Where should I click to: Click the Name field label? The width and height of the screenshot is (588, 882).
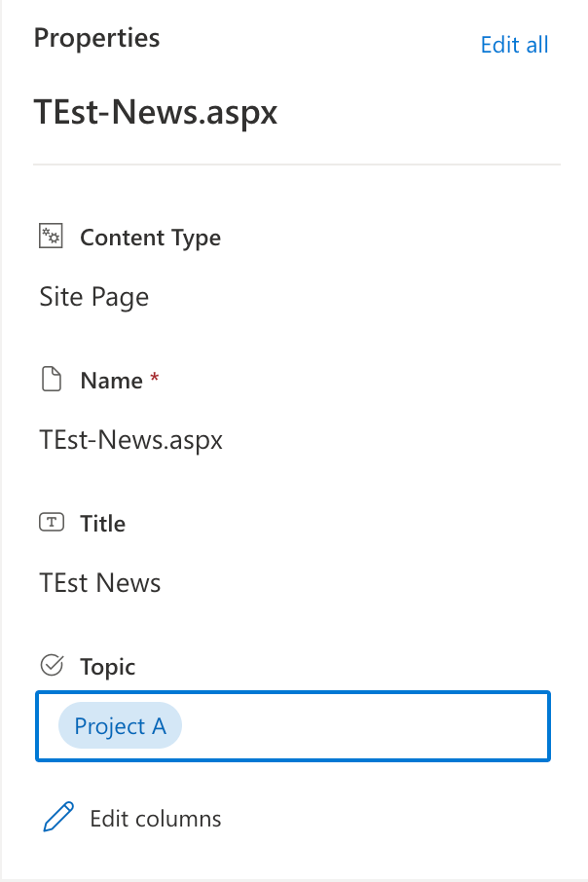111,381
